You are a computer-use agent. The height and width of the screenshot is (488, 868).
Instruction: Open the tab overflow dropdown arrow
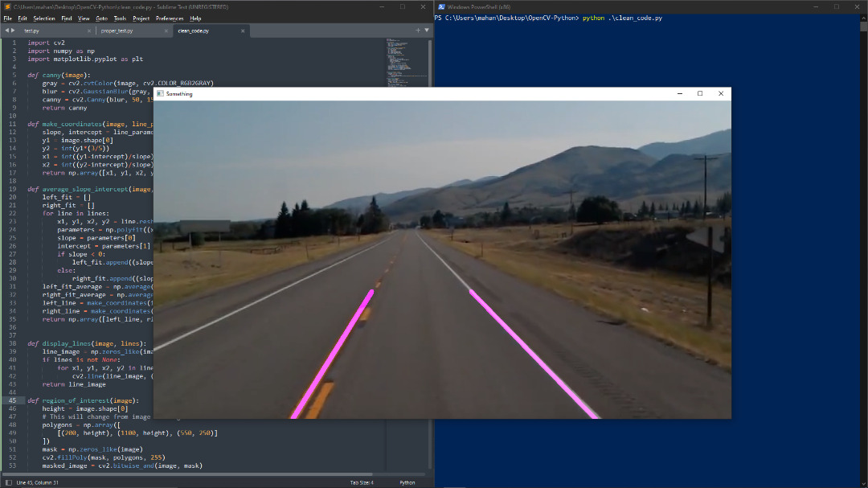(x=427, y=30)
